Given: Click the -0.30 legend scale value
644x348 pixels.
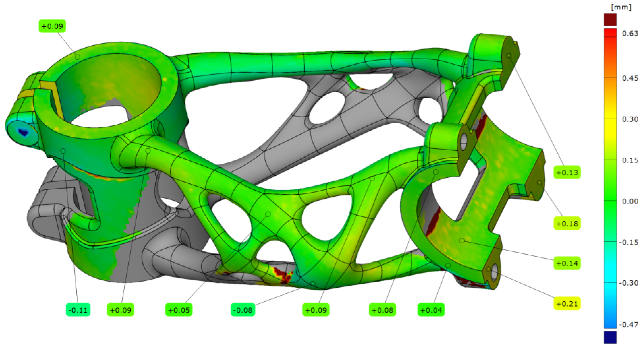Looking at the screenshot, I should 629,283.
